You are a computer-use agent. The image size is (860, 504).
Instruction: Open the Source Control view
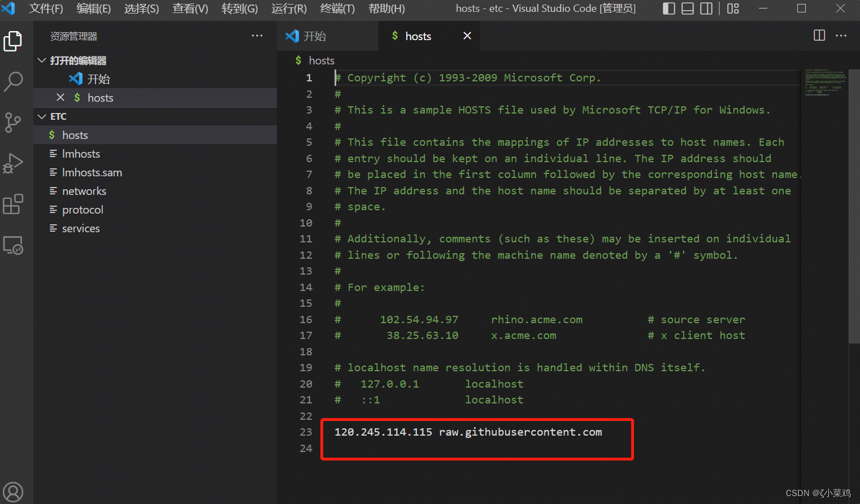coord(13,122)
